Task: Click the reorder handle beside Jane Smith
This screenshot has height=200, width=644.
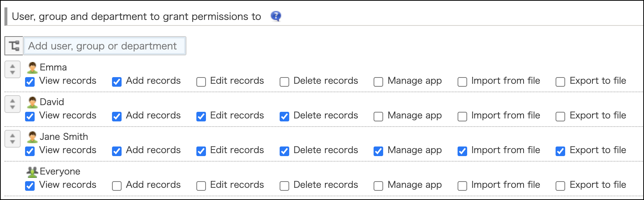Action: point(13,139)
